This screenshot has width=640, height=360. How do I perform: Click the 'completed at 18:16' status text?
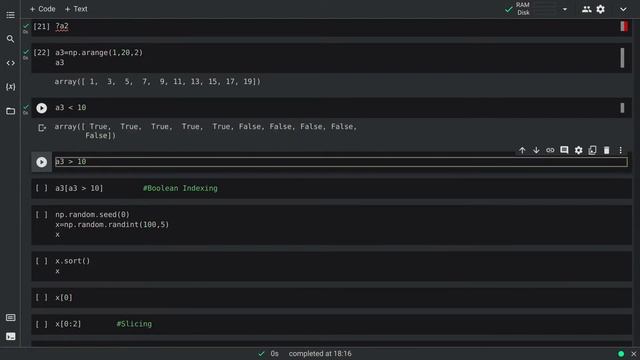(320, 354)
